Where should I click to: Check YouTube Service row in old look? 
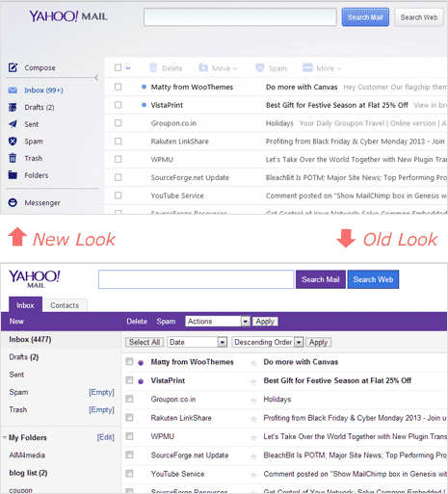click(129, 473)
